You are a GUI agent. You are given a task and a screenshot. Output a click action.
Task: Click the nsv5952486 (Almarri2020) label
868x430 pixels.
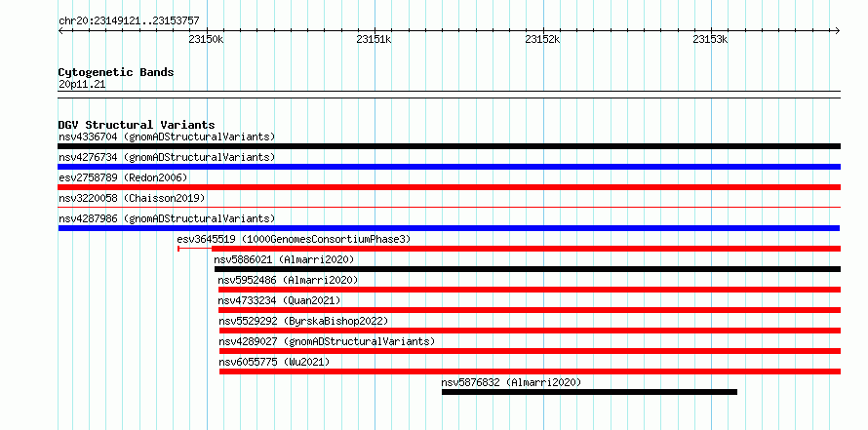pyautogui.click(x=288, y=280)
